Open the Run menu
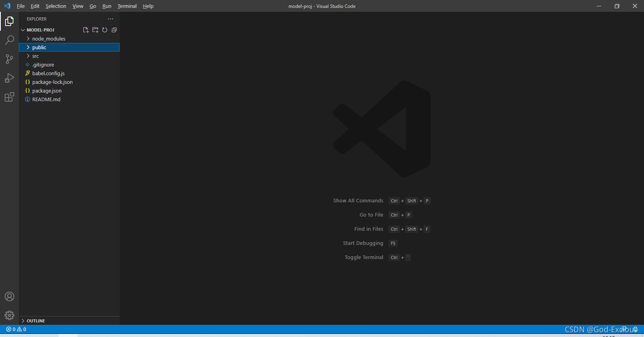This screenshot has width=644, height=337. (107, 6)
